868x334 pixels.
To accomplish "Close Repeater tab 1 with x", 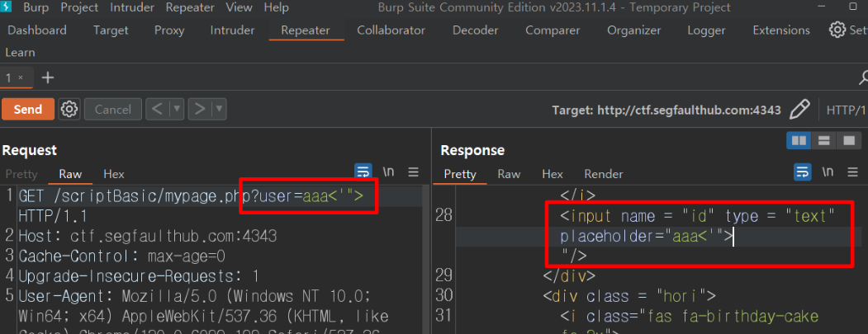I will (x=21, y=78).
